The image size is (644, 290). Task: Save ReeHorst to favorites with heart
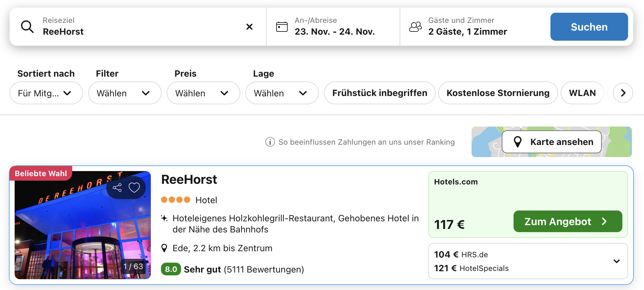pos(134,188)
